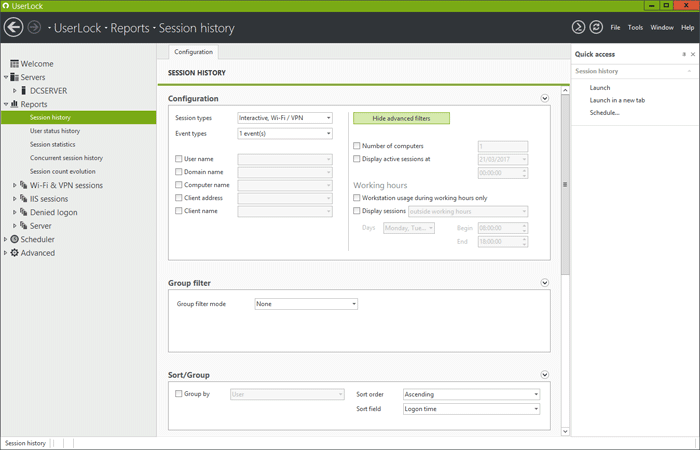Click Schedule... in Quick access
Screen dimensions: 700x450
click(x=604, y=112)
